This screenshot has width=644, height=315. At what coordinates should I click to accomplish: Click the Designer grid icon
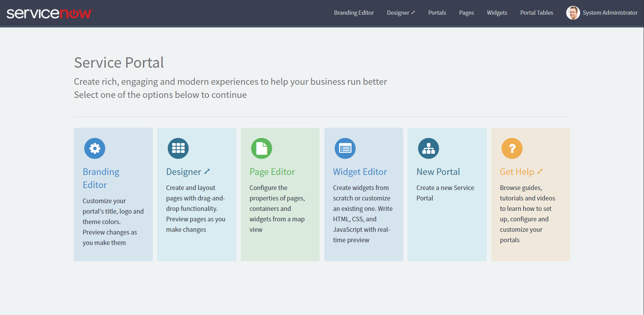tap(178, 148)
